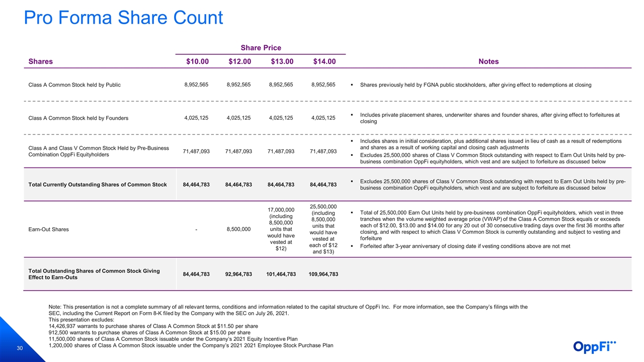This screenshot has width=644, height=362.
Task: Select Founders shares 4,025,125 under $13.00
Action: (282, 118)
